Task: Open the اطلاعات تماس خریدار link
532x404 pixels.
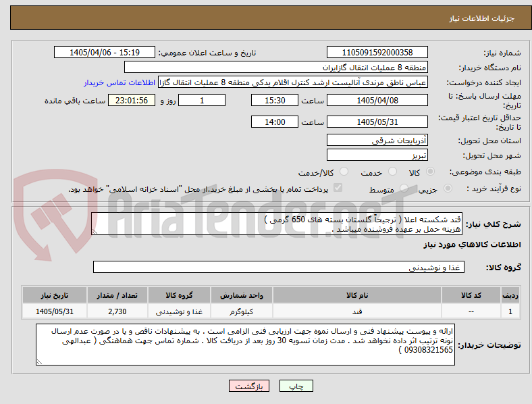Action: click(x=119, y=82)
